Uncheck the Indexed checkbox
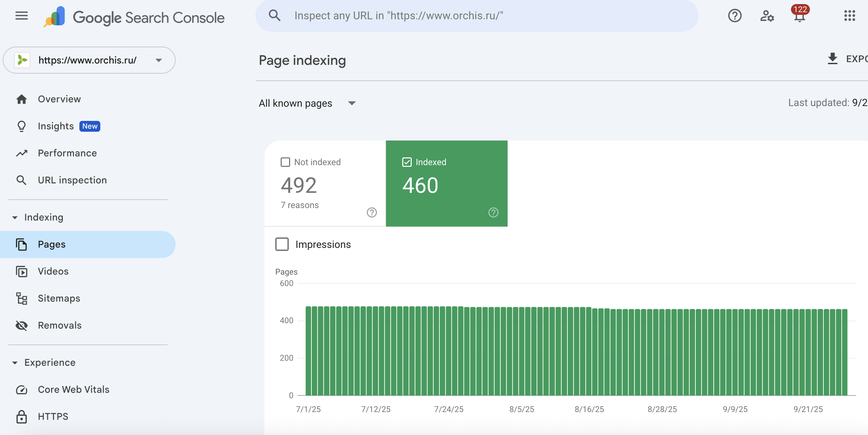This screenshot has width=868, height=435. [407, 162]
